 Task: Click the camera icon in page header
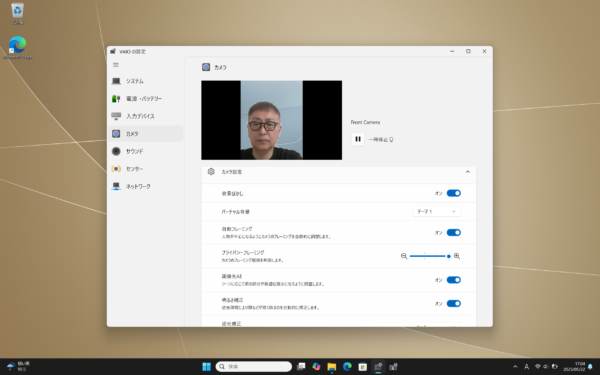206,67
